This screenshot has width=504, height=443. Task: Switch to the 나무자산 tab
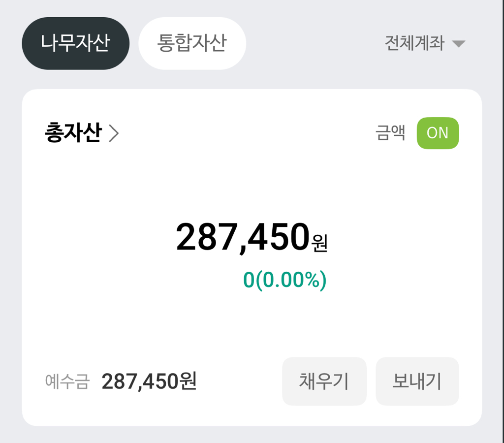pos(75,43)
